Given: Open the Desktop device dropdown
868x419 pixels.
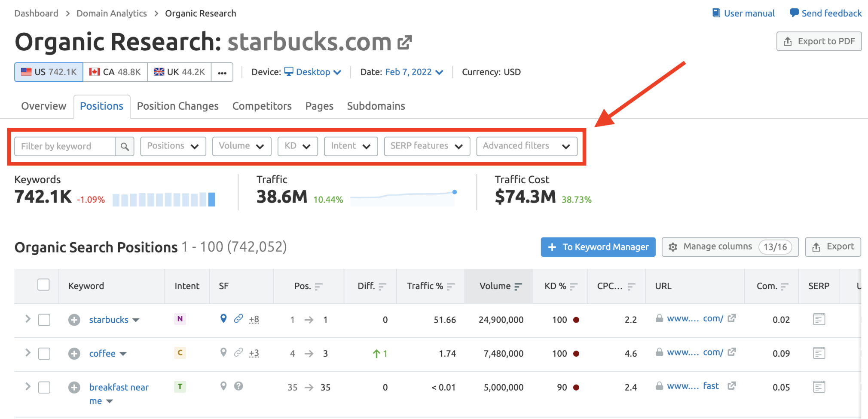Looking at the screenshot, I should [313, 72].
